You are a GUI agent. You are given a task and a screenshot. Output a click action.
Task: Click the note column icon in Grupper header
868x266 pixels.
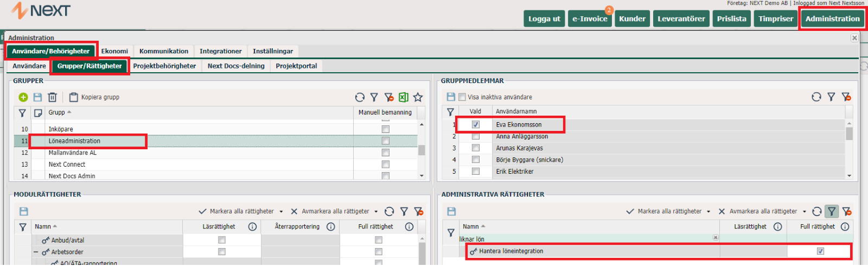point(38,113)
